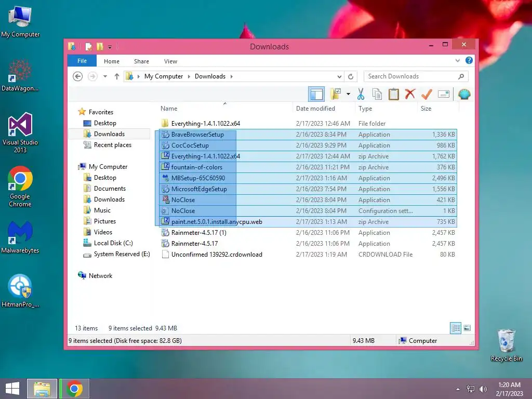
Task: Click the My Computer breadcrumb segment
Action: coord(164,76)
